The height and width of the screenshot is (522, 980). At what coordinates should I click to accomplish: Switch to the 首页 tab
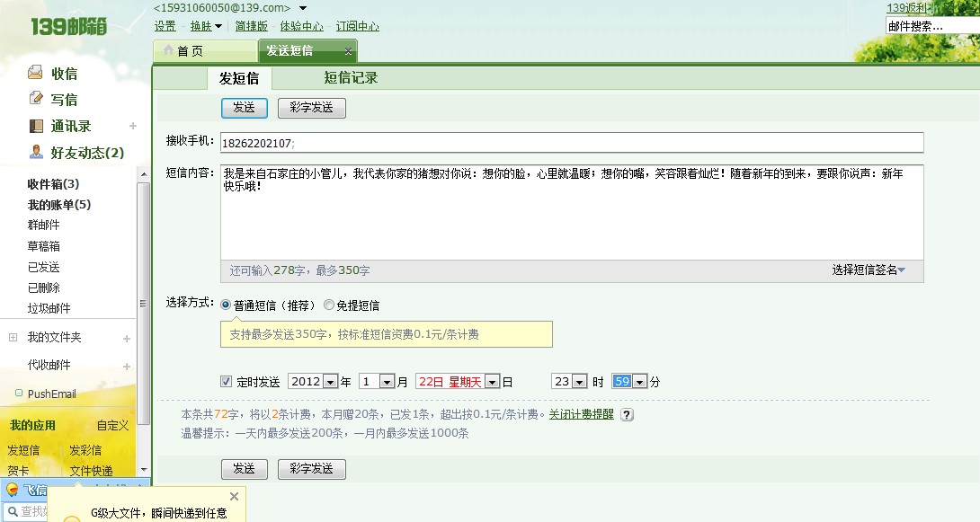coord(191,51)
